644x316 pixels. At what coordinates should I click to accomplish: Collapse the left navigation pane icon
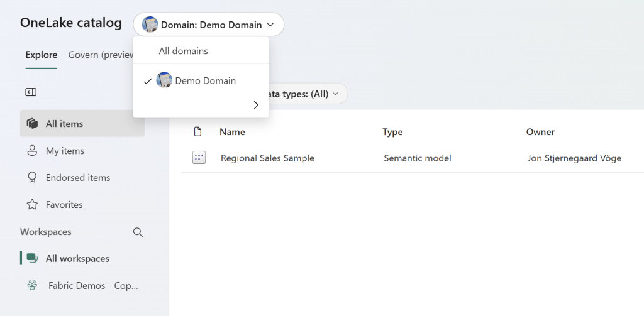pos(31,92)
